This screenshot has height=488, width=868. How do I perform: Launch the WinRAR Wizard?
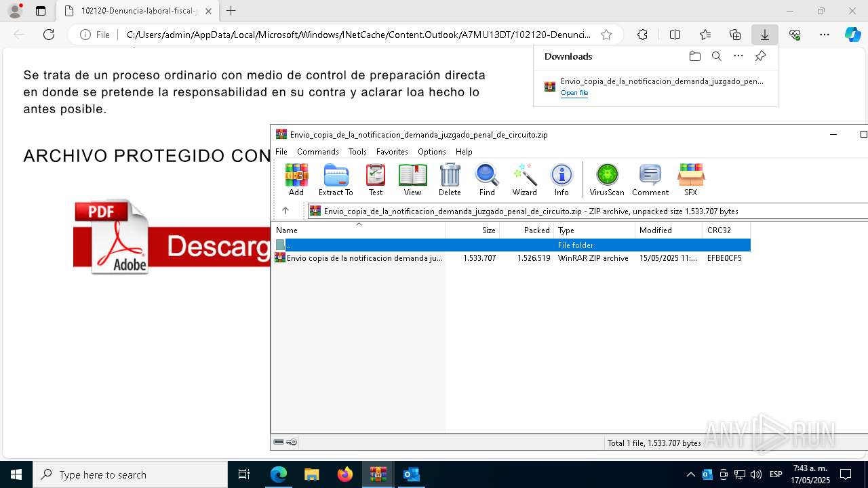(524, 180)
